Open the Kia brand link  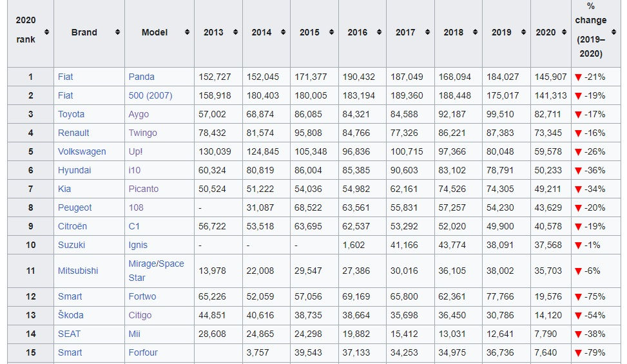[64, 189]
